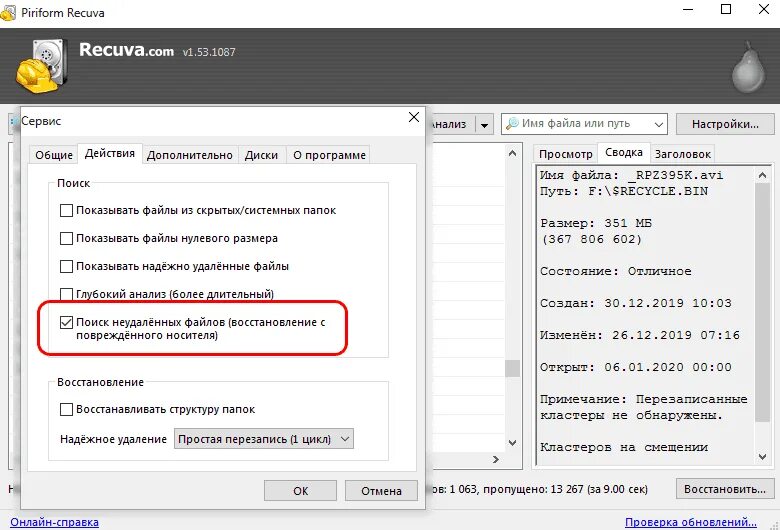Click the Состояние: Отличное line

(x=616, y=271)
